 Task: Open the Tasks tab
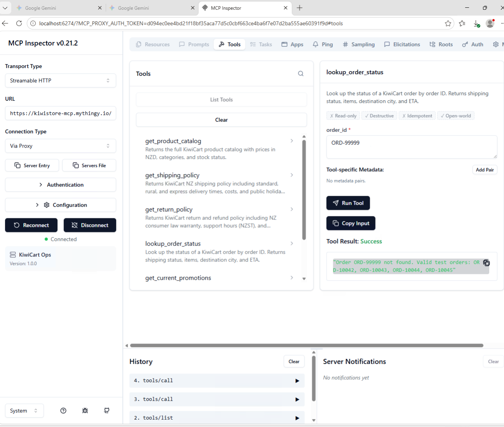click(261, 44)
